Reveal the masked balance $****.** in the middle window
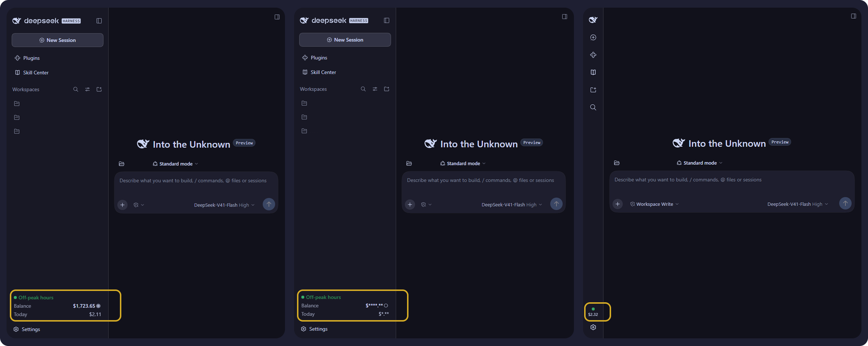 point(386,306)
